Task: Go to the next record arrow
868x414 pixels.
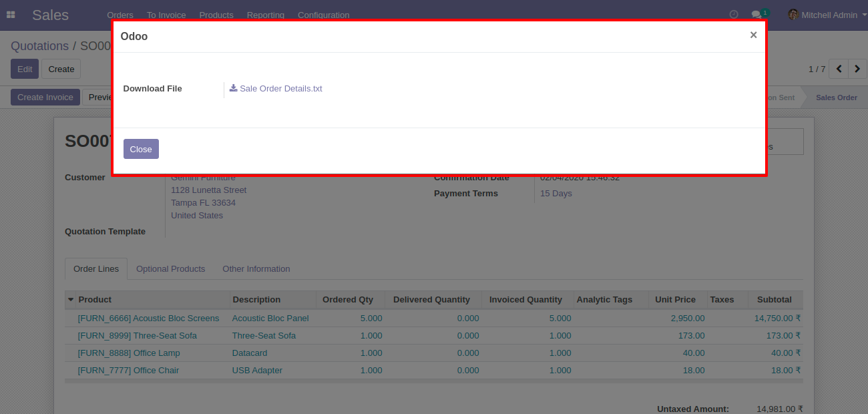Action: [857, 69]
